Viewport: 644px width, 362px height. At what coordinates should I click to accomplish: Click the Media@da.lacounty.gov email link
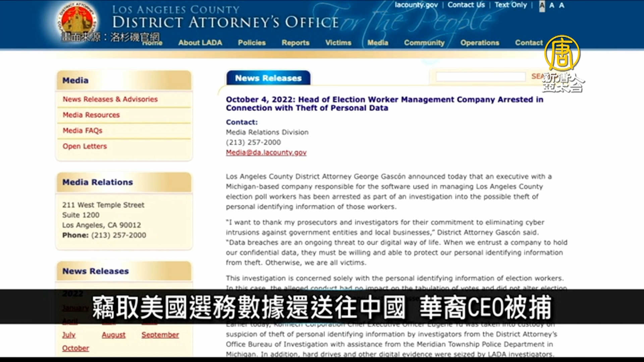click(266, 153)
